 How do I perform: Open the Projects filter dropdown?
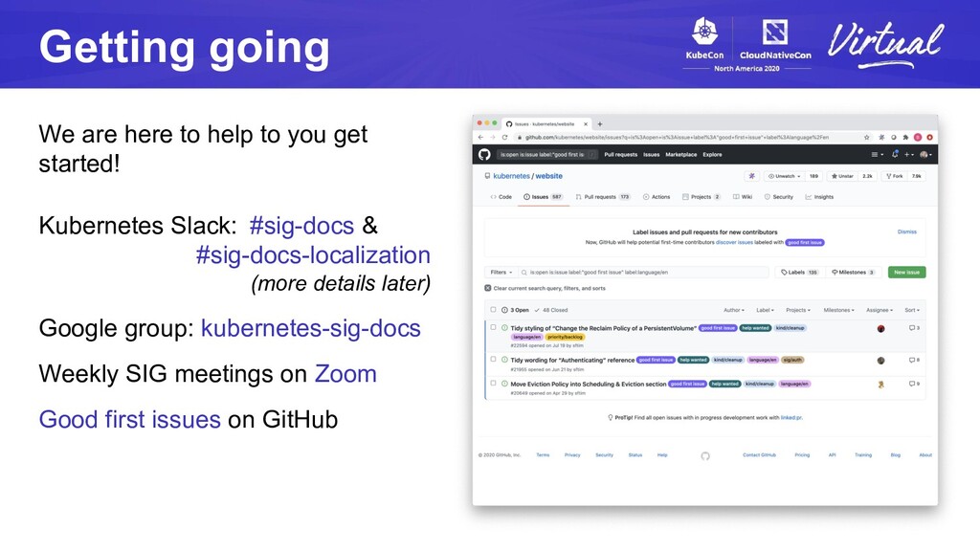798,310
